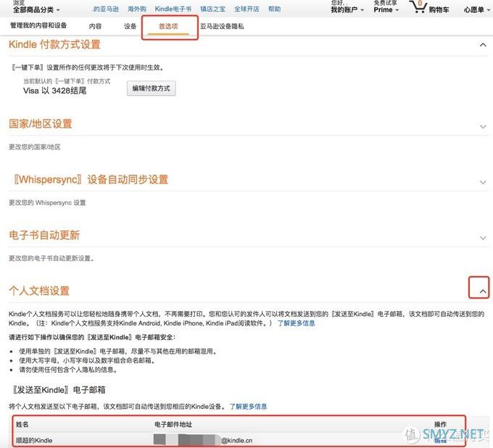
Task: Click 个人文档设置 heading
Action: coord(39,291)
